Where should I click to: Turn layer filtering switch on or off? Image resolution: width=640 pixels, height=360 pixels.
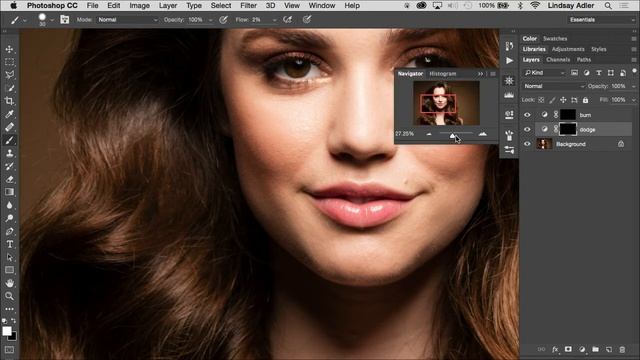click(634, 71)
